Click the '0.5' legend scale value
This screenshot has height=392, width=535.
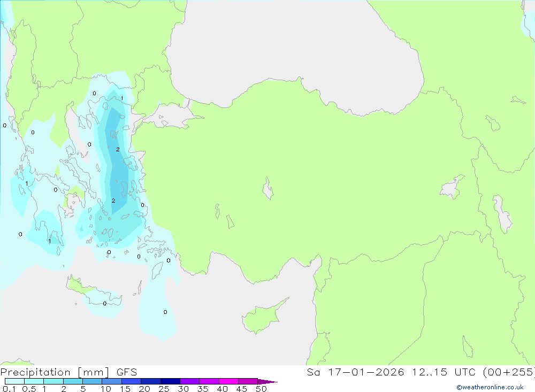[29, 389]
